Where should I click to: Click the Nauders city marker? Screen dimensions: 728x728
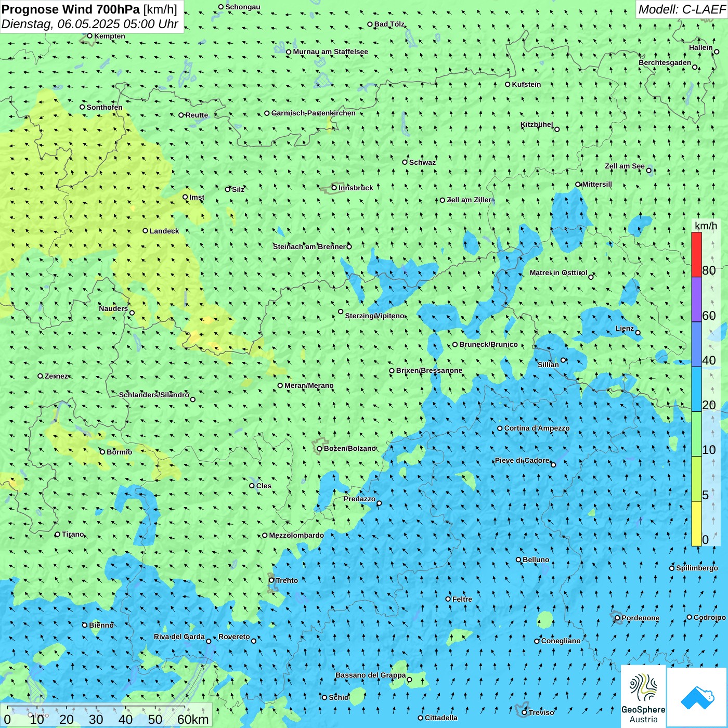click(x=132, y=313)
